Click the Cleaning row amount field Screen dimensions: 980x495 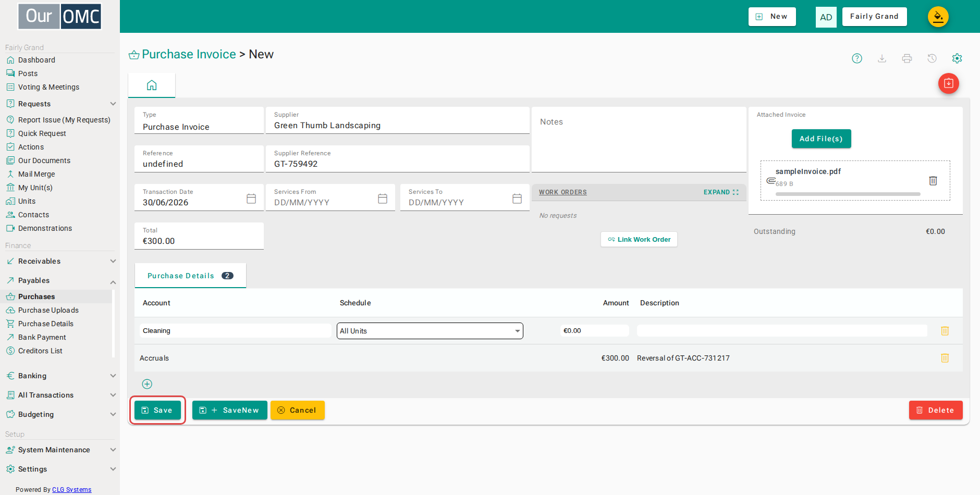[594, 331]
